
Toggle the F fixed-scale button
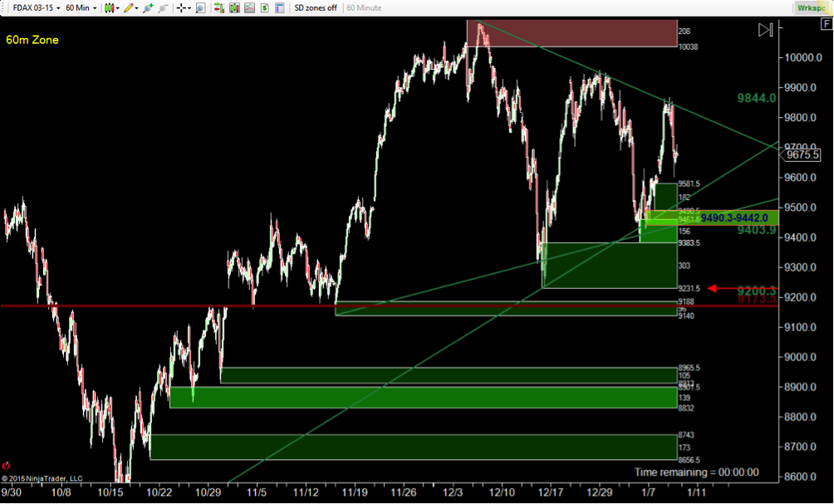[827, 24]
